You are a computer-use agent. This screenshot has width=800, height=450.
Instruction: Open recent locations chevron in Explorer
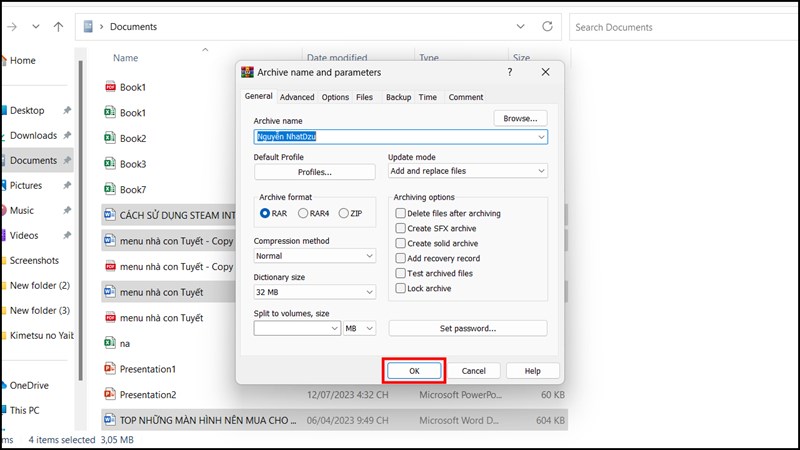pos(36,27)
